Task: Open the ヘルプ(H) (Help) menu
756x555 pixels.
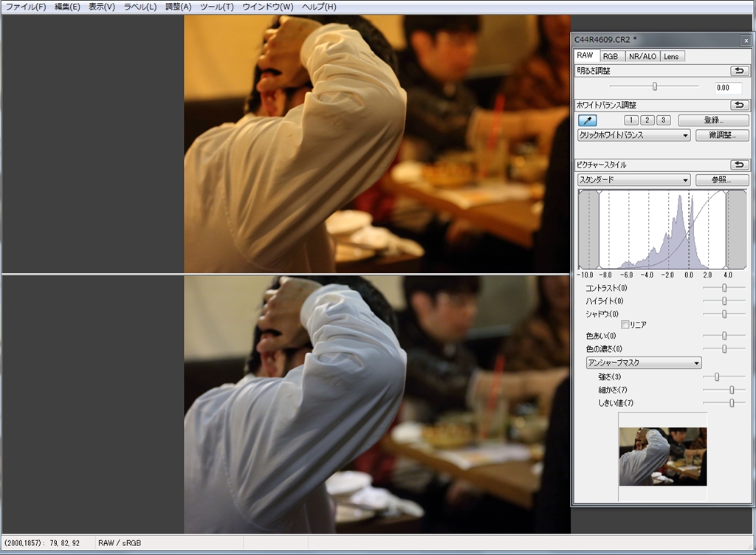Action: pyautogui.click(x=319, y=7)
